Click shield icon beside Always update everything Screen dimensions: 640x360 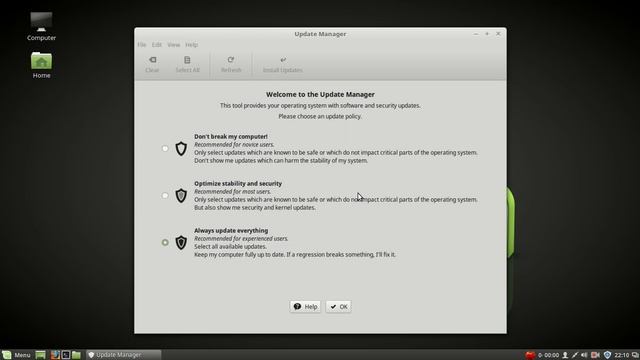coord(181,242)
